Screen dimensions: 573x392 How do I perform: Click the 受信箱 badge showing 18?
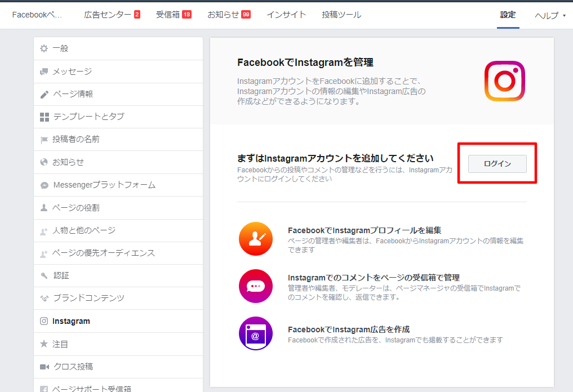pyautogui.click(x=186, y=15)
